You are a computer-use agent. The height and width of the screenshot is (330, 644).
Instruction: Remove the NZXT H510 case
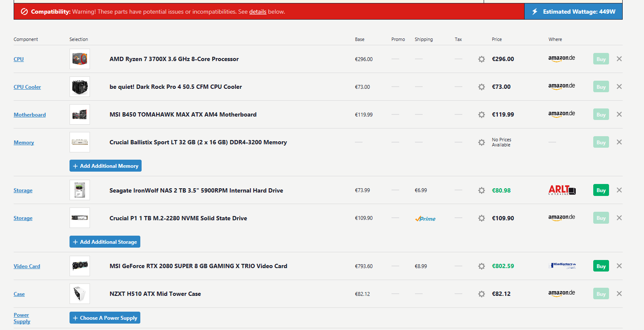coord(619,294)
